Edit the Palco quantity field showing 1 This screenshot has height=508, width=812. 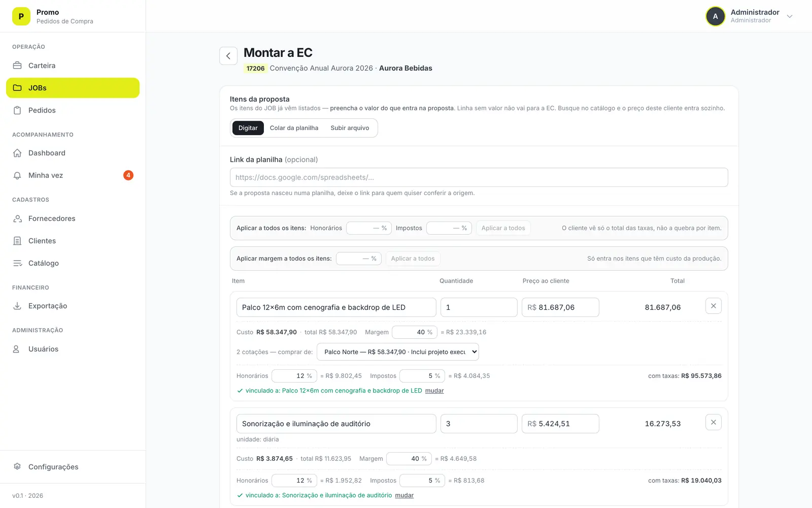pos(479,307)
